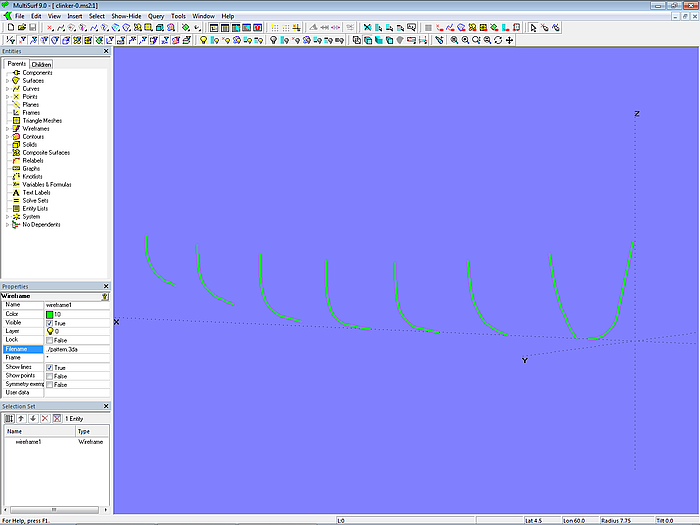
Task: Enable the Lock checkbox
Action: click(x=50, y=340)
